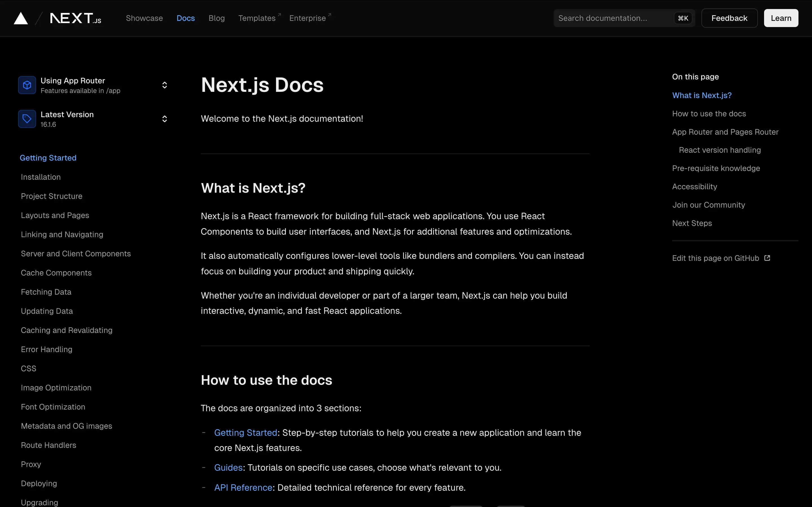812x507 pixels.
Task: Open the Using App Router switcher chevrons
Action: pyautogui.click(x=164, y=85)
